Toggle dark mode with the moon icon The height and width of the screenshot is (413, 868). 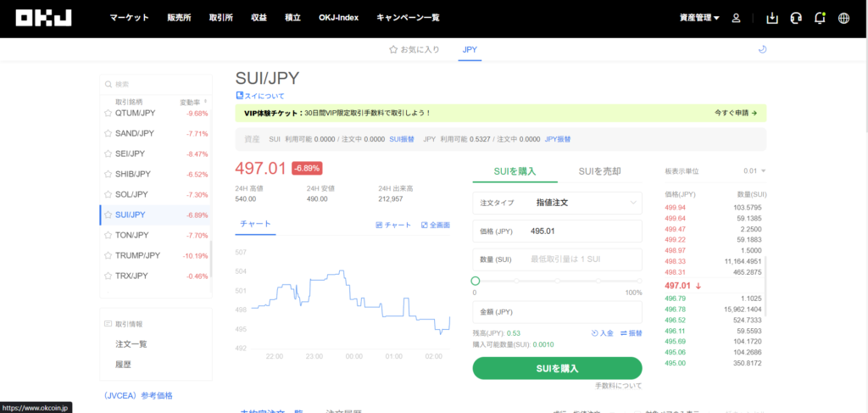tap(761, 50)
